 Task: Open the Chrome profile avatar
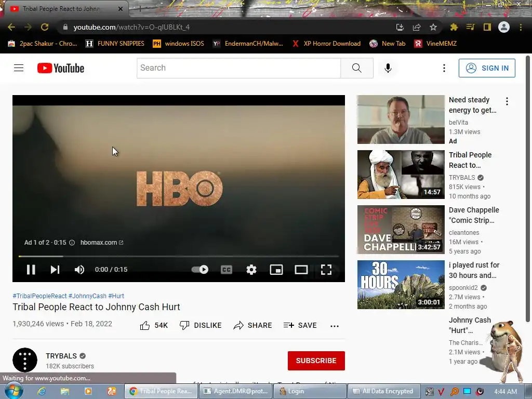[504, 27]
